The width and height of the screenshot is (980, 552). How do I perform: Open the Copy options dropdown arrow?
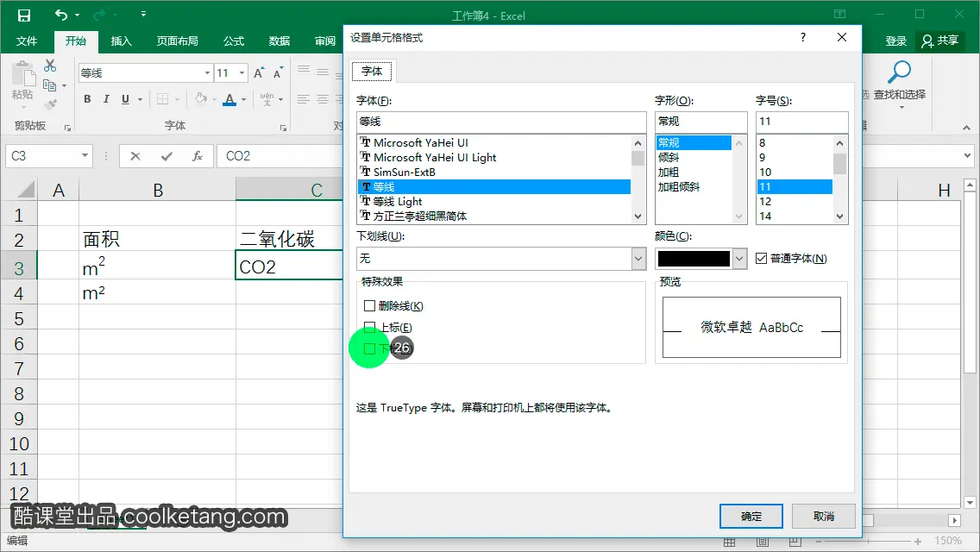pos(64,85)
